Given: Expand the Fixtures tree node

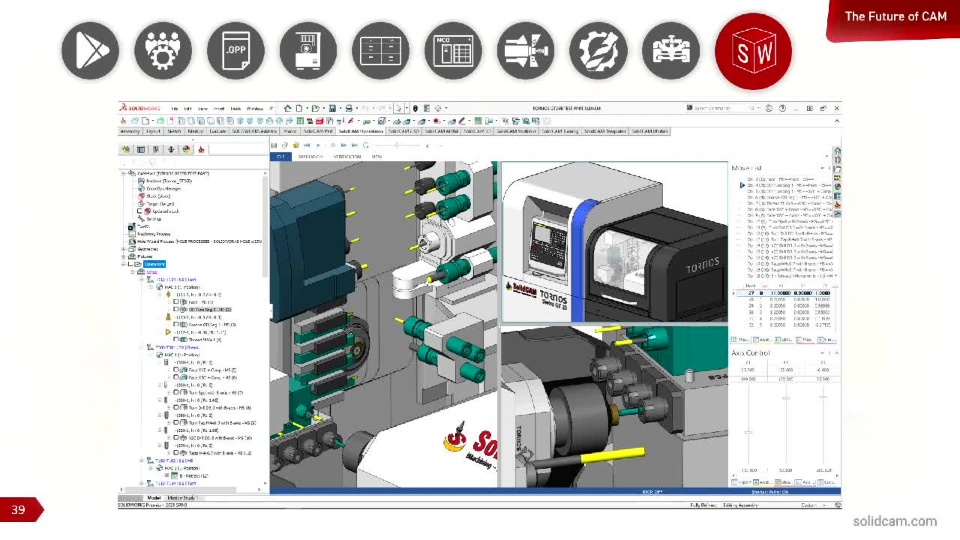Looking at the screenshot, I should pyautogui.click(x=123, y=257).
